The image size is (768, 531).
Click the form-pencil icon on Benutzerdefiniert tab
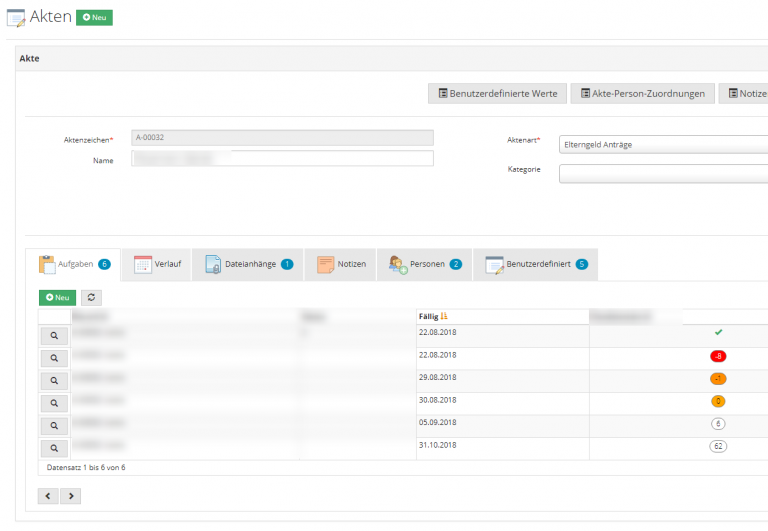tap(494, 265)
